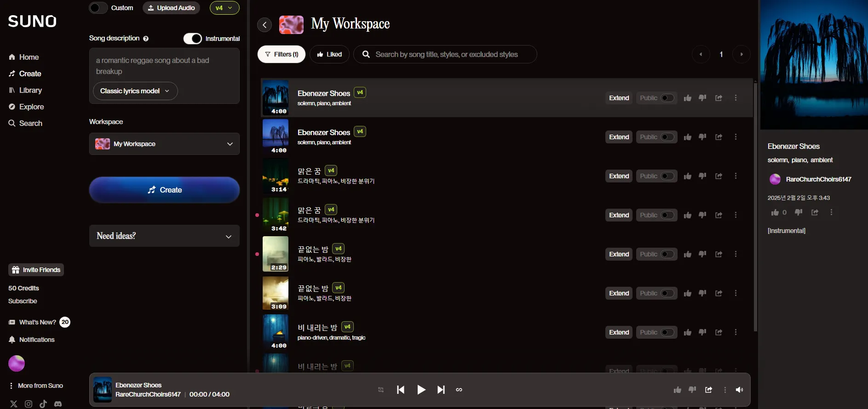Toggle Public for 맑은 꿈 3:14 song
This screenshot has width=868, height=409.
667,176
